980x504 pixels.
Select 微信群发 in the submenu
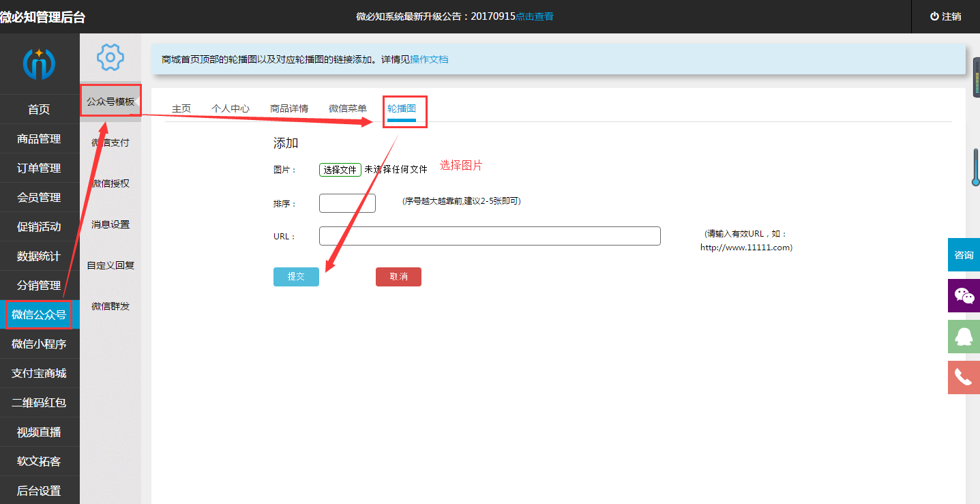tap(110, 306)
